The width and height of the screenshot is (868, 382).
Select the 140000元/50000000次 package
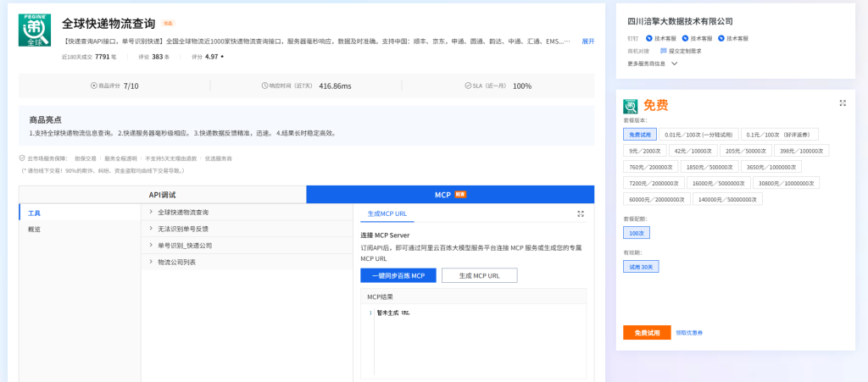point(728,199)
